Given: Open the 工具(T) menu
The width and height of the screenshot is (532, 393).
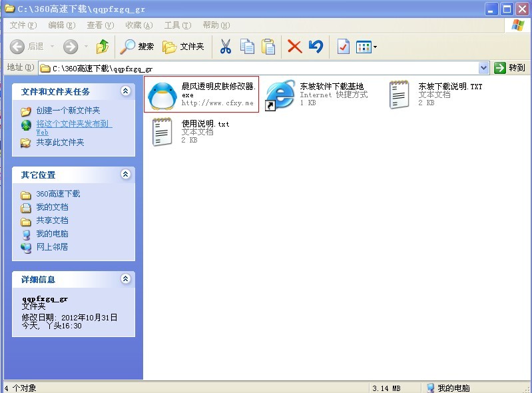Looking at the screenshot, I should [178, 25].
